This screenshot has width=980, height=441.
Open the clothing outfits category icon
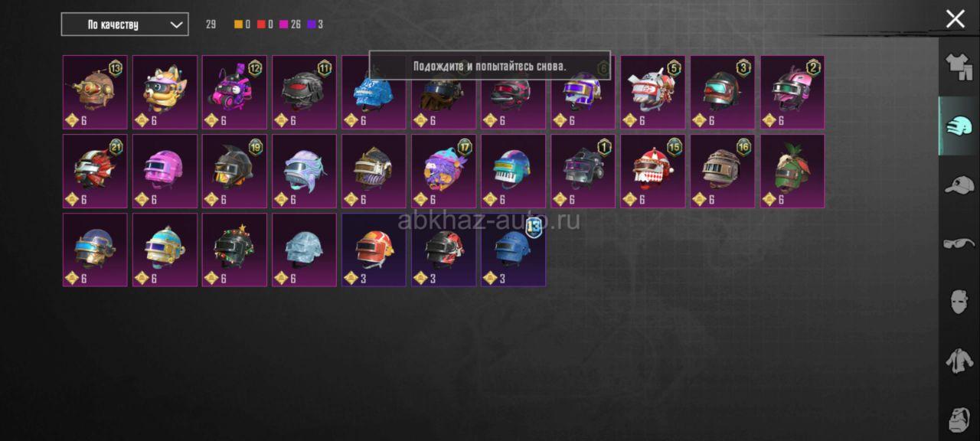point(959,67)
